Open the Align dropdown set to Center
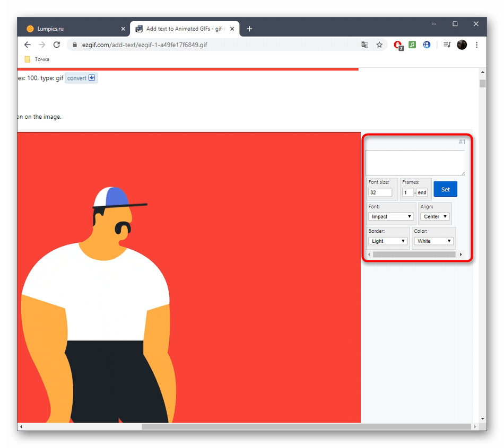The width and height of the screenshot is (504, 448). tap(435, 216)
